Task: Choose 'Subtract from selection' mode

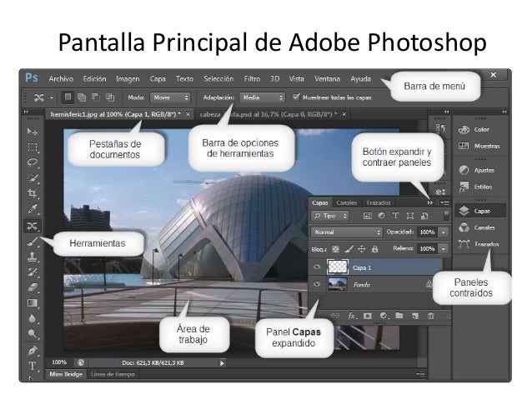Action: point(96,97)
